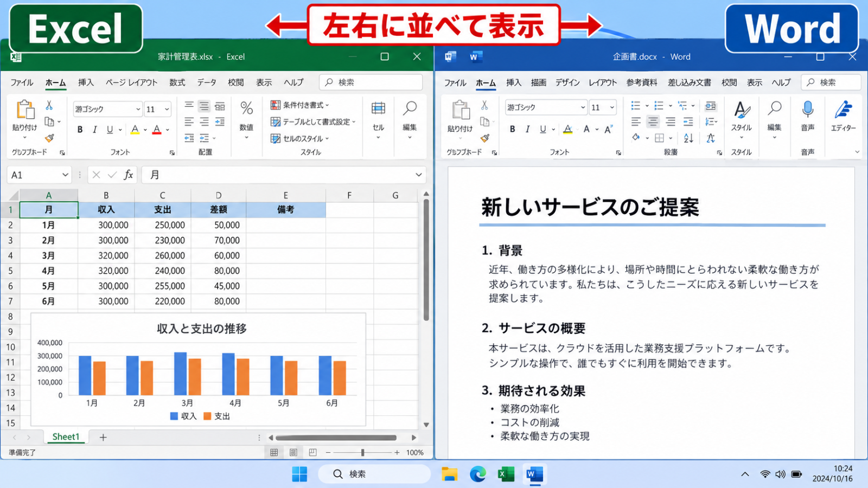This screenshot has height=488, width=868.
Task: Click the Excel ファイル menu
Action: point(22,82)
